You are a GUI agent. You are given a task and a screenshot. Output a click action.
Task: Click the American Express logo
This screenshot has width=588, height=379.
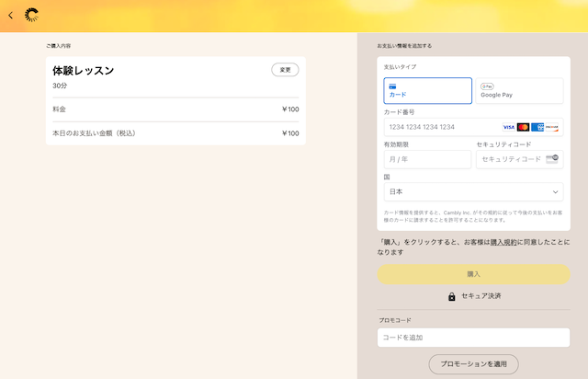click(537, 127)
